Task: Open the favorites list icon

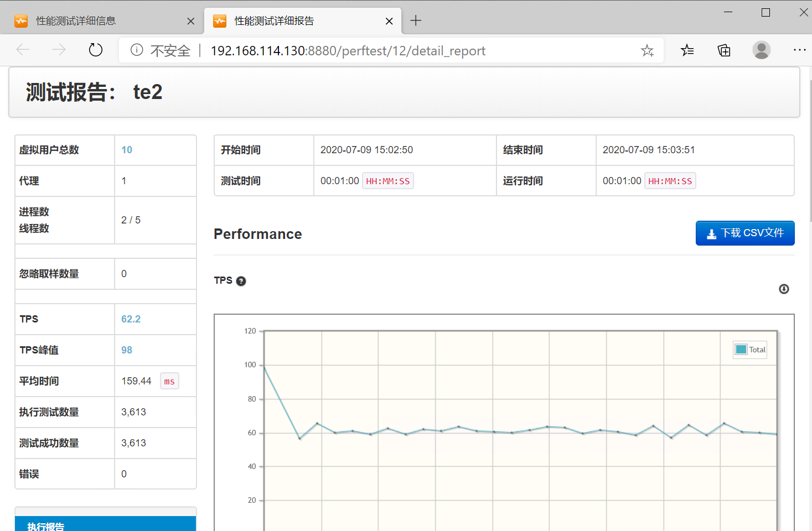Action: point(687,50)
